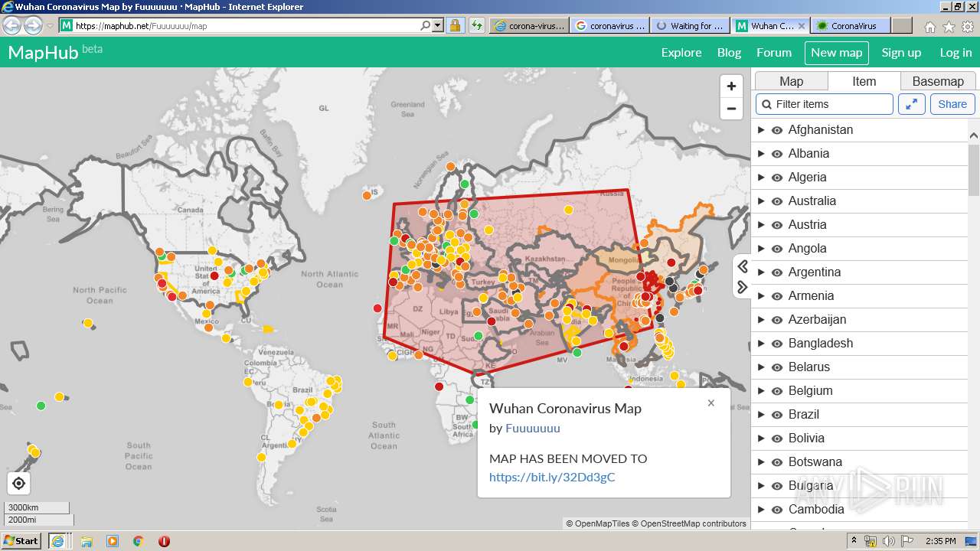Open the Blog page
This screenshot has height=551, width=980.
(x=729, y=53)
